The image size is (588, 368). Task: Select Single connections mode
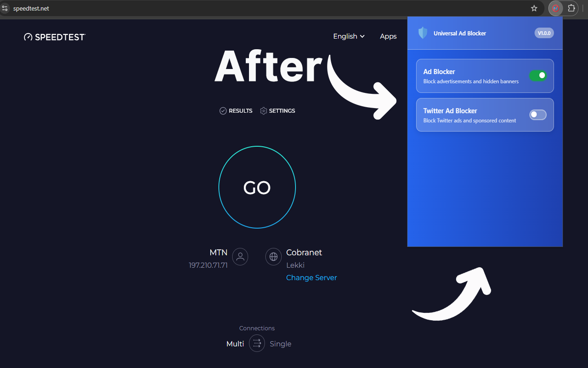pos(281,344)
